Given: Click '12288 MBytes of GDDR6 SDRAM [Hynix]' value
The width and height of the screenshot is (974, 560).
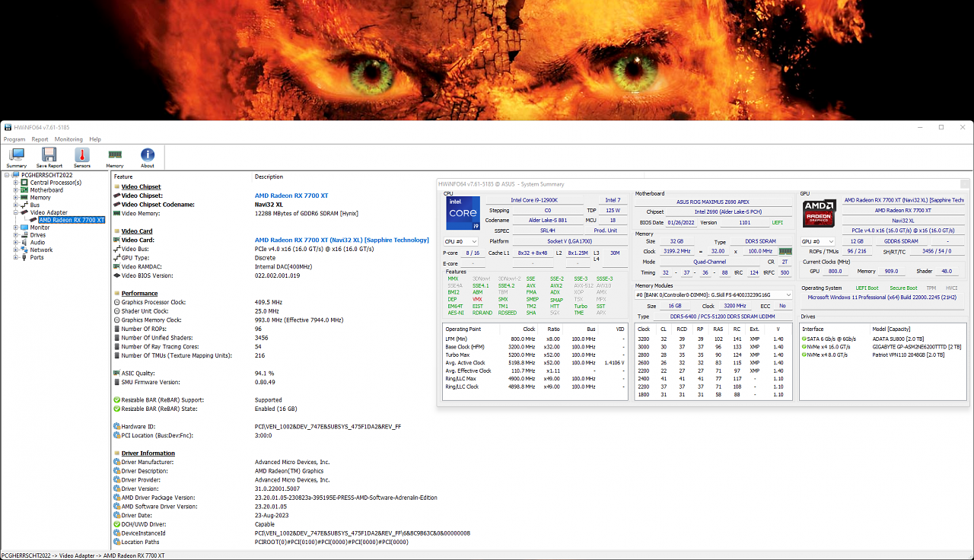Looking at the screenshot, I should click(x=306, y=214).
